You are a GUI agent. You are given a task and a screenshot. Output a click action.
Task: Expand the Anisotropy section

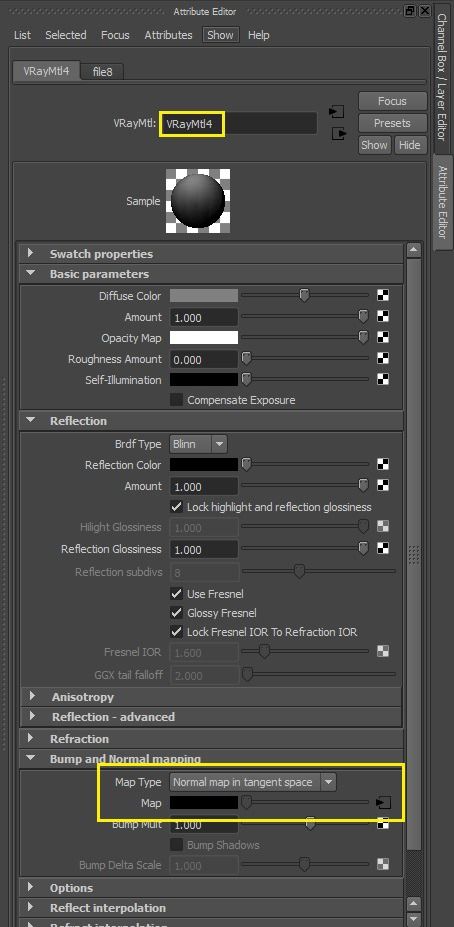click(33, 697)
